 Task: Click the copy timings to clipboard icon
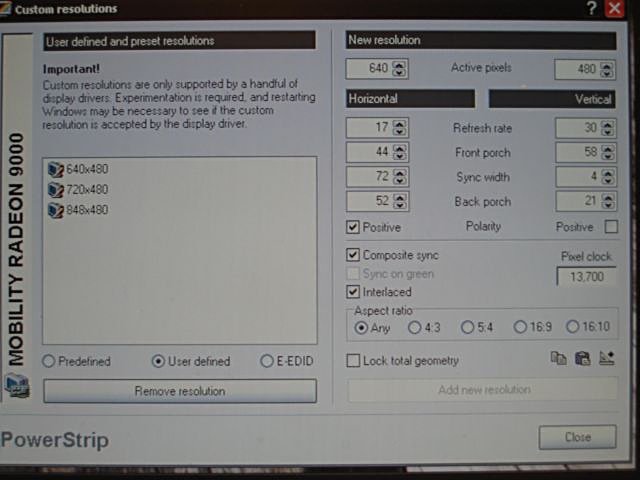(x=559, y=359)
